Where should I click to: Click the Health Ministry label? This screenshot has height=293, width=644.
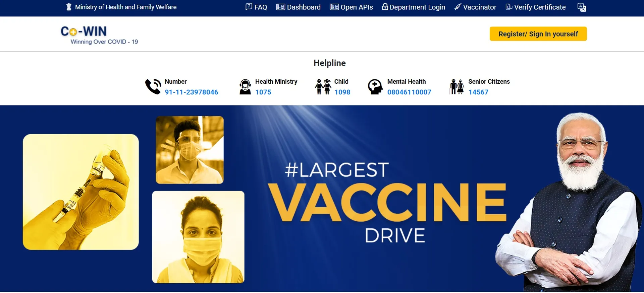(276, 81)
